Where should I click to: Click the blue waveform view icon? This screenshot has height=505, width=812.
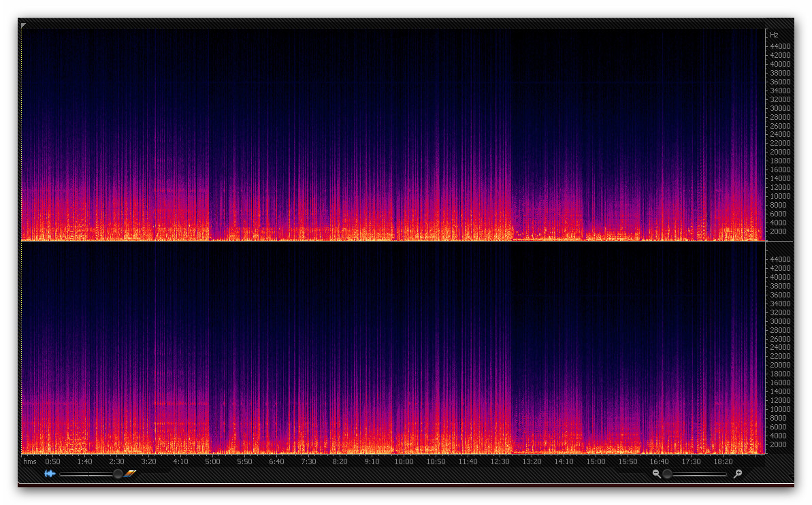tap(50, 474)
